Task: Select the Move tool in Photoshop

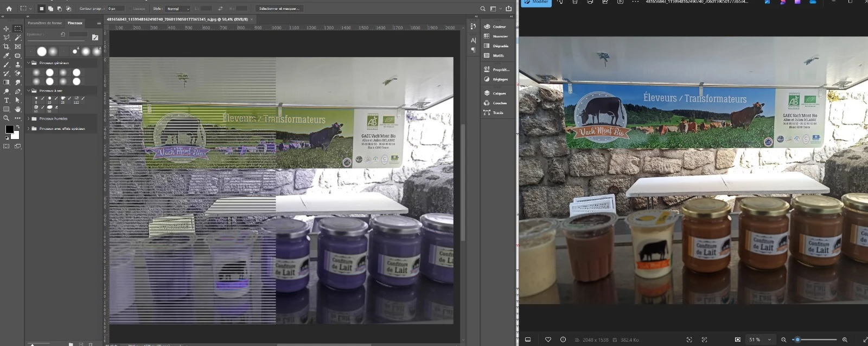Action: pos(7,29)
